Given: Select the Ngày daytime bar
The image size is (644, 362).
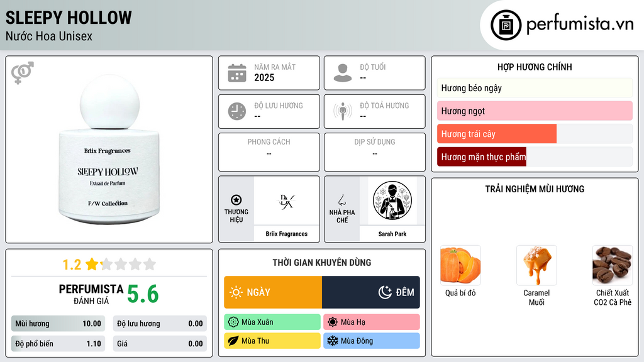Looking at the screenshot, I should coord(273,292).
